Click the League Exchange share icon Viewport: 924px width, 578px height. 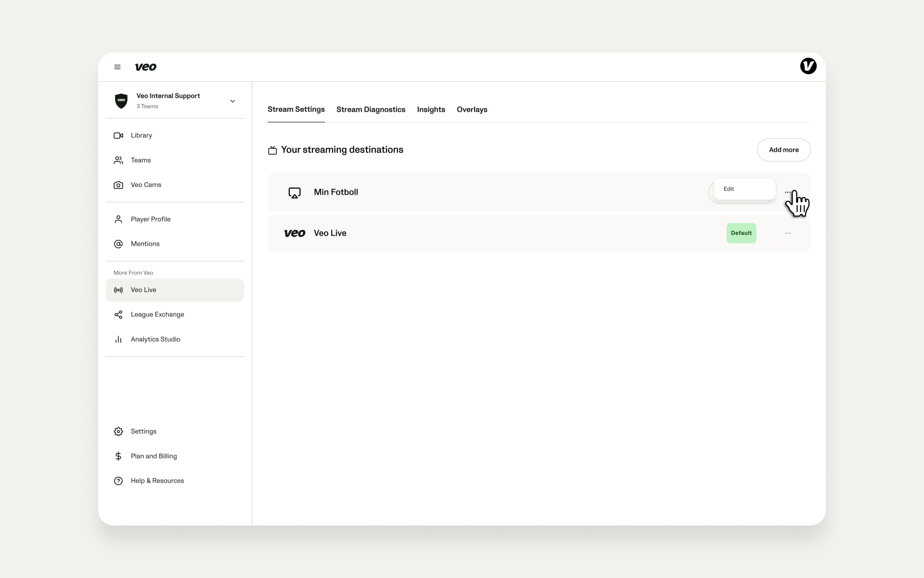pyautogui.click(x=118, y=315)
